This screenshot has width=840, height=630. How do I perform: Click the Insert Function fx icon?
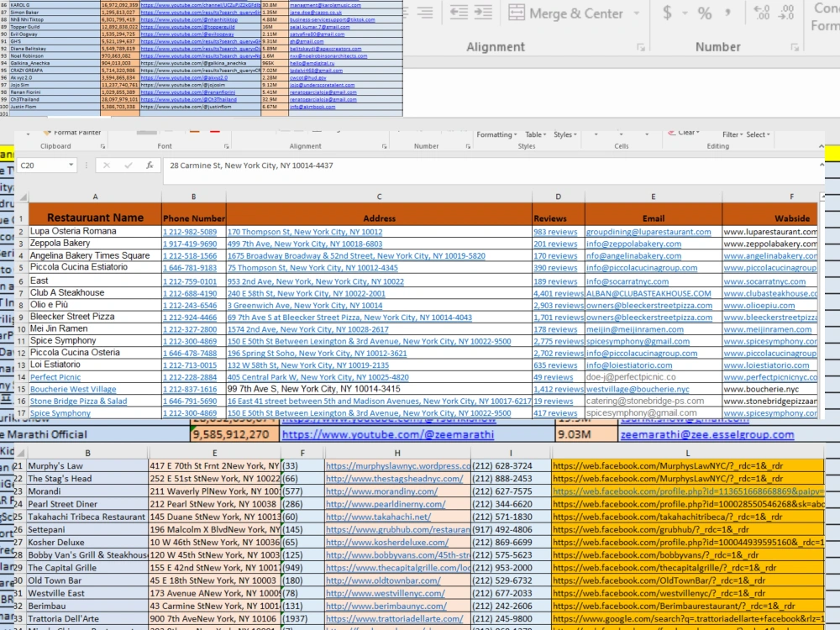click(x=150, y=165)
